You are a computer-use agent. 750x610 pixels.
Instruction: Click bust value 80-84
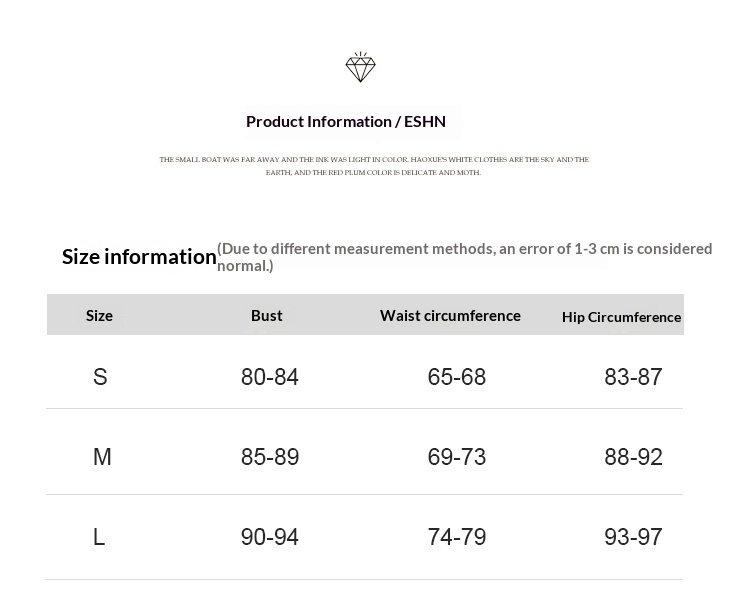click(270, 377)
